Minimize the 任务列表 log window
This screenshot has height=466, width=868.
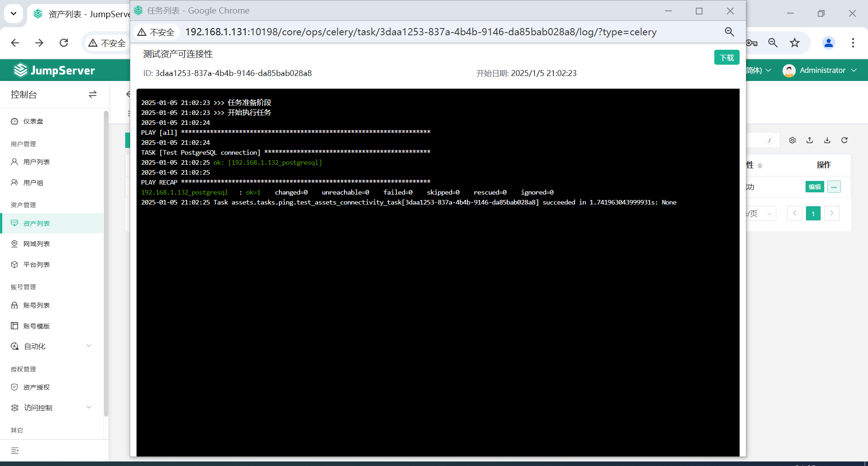click(668, 11)
